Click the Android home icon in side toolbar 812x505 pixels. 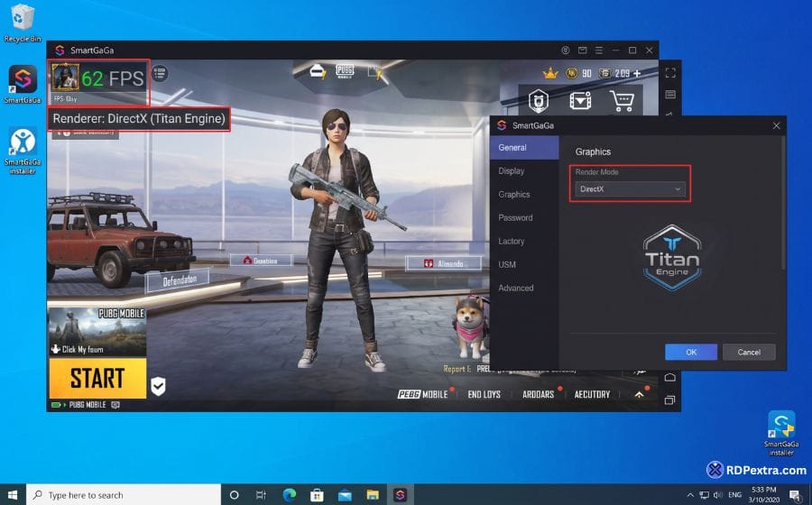[670, 377]
